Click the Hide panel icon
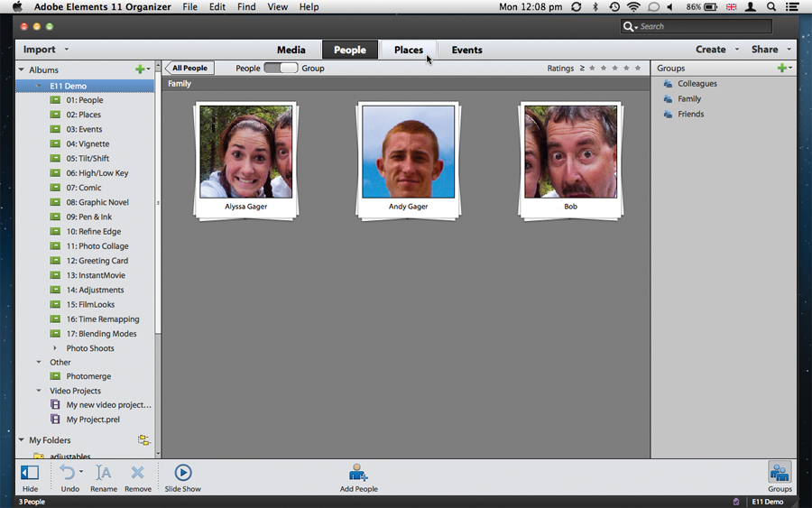812x508 pixels. point(30,472)
